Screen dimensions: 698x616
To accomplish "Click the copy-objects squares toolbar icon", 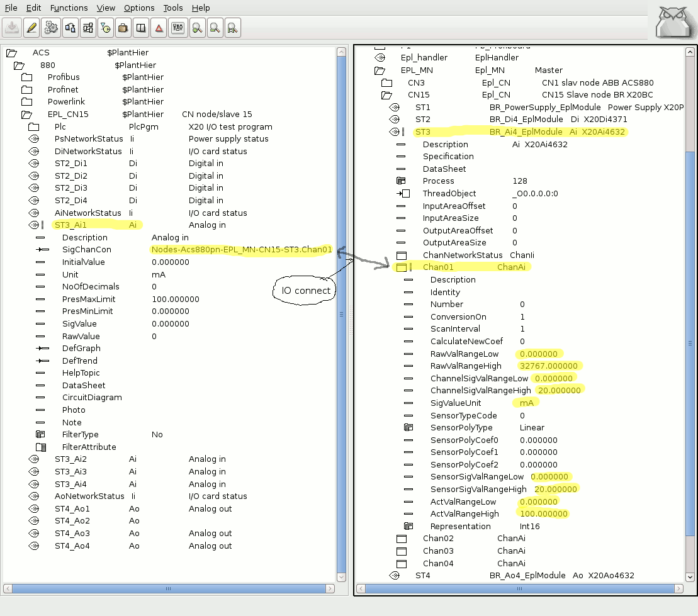I will click(x=70, y=28).
